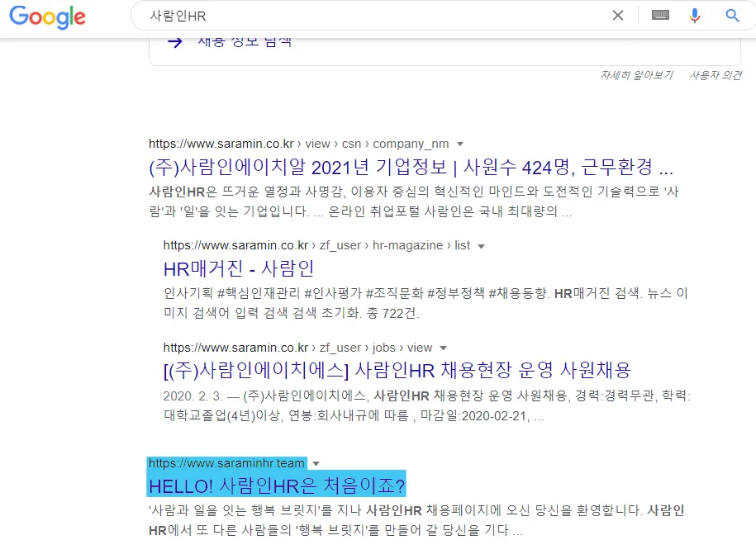Clear the search box with X icon
The image size is (756, 559).
tap(618, 16)
